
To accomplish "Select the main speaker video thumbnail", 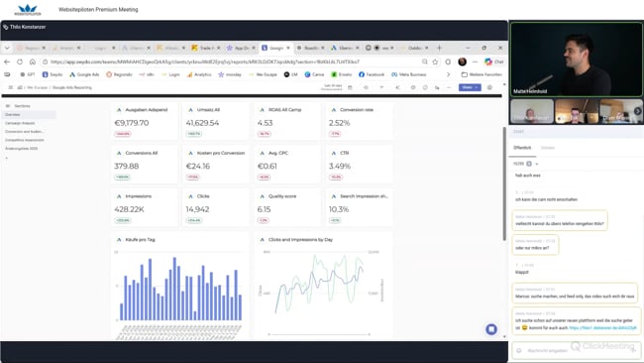I will click(x=577, y=60).
